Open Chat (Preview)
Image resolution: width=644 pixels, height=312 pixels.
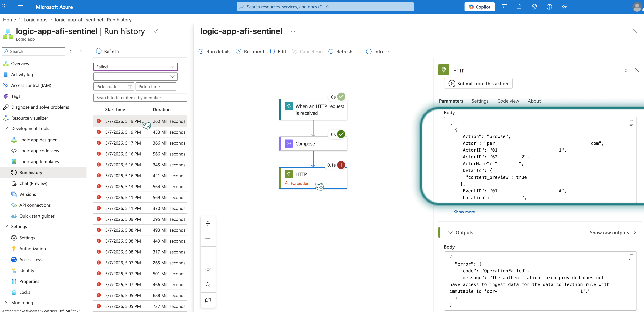pyautogui.click(x=33, y=183)
